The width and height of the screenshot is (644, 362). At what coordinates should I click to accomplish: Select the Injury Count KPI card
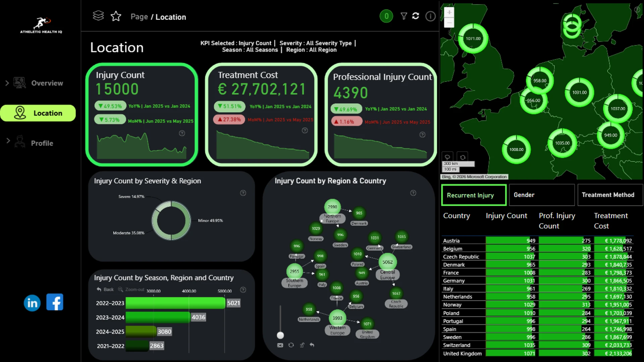(x=142, y=115)
